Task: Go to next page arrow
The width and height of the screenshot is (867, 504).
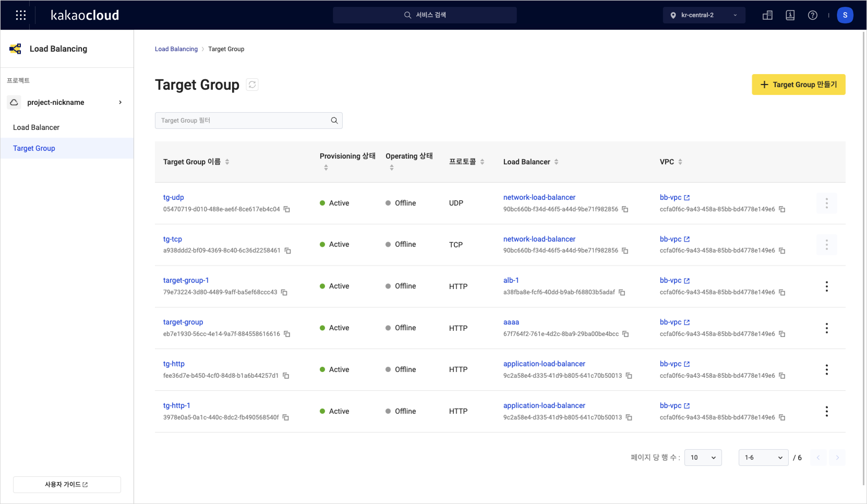Action: click(x=837, y=457)
